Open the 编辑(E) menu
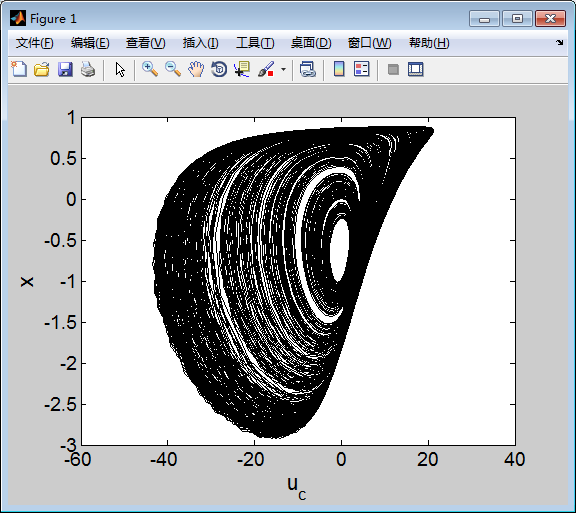Viewport: 576px width, 513px height. (90, 43)
